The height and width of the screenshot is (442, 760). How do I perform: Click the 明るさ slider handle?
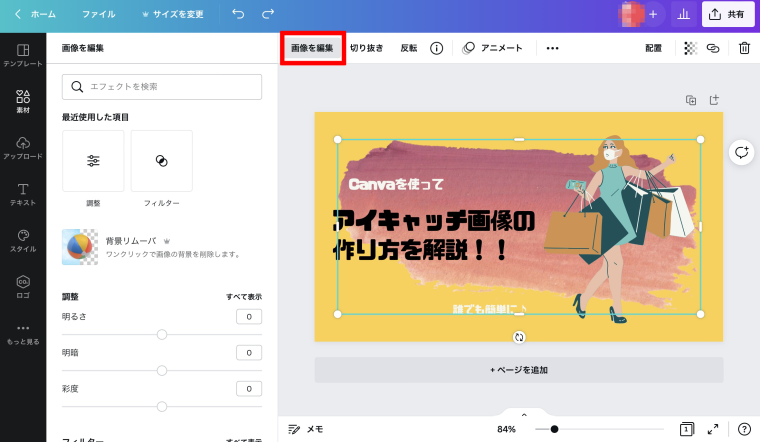162,334
